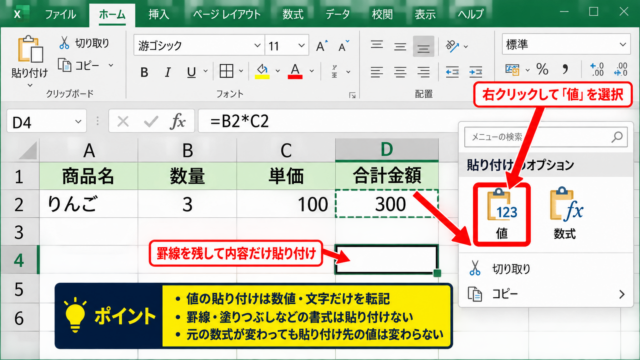The width and height of the screenshot is (640, 360).
Task: Apply yellow fill color bucket
Action: (x=262, y=71)
